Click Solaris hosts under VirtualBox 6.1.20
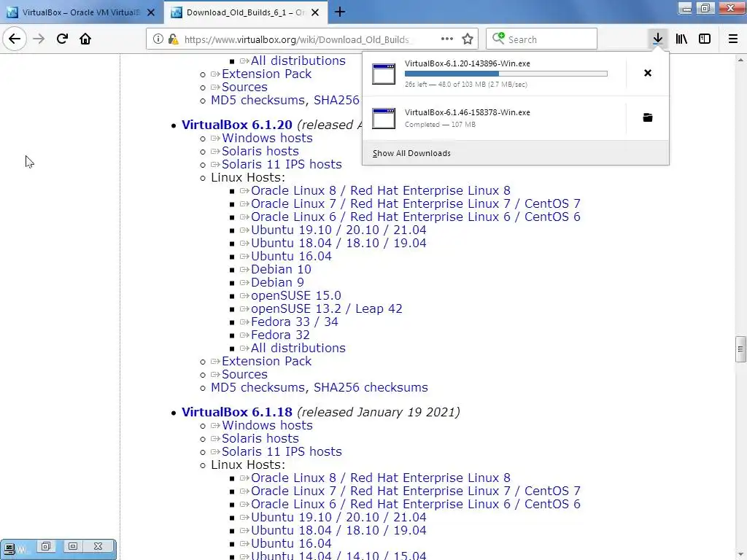Screen dimensions: 747x560 pyautogui.click(x=260, y=151)
